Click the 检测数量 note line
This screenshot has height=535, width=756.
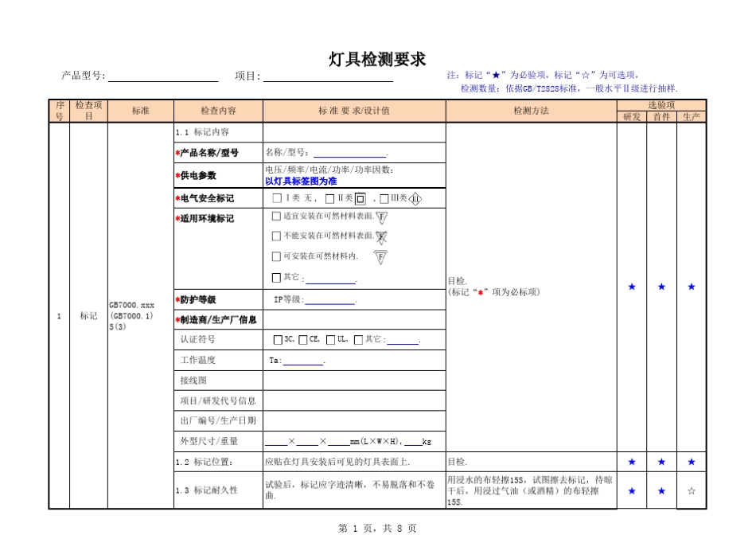tap(569, 88)
